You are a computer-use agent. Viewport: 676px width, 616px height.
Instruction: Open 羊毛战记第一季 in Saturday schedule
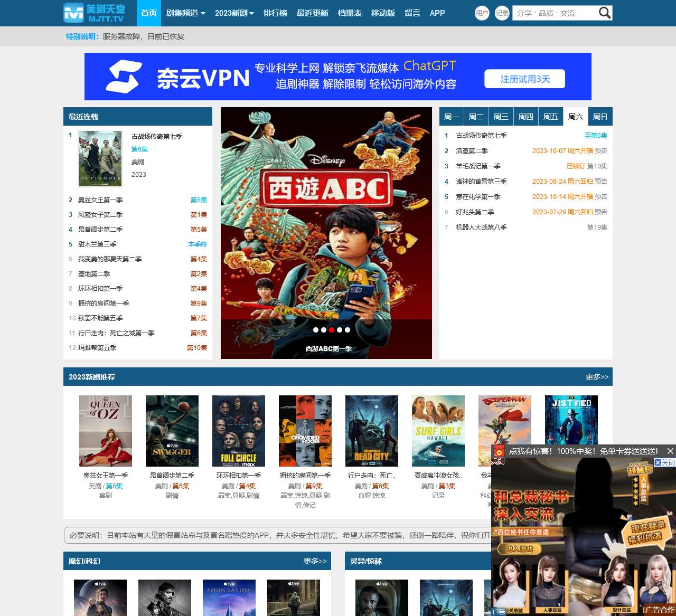[x=478, y=166]
